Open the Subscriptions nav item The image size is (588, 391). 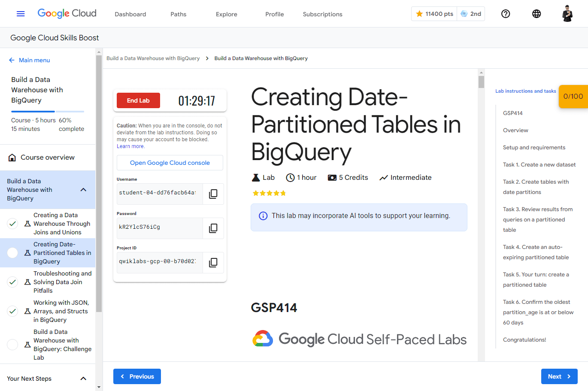323,14
